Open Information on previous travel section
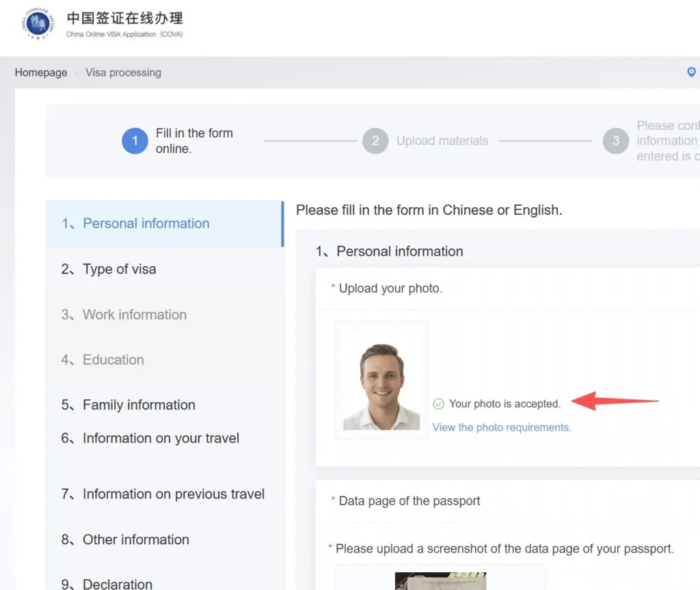Image resolution: width=700 pixels, height=590 pixels. click(173, 494)
